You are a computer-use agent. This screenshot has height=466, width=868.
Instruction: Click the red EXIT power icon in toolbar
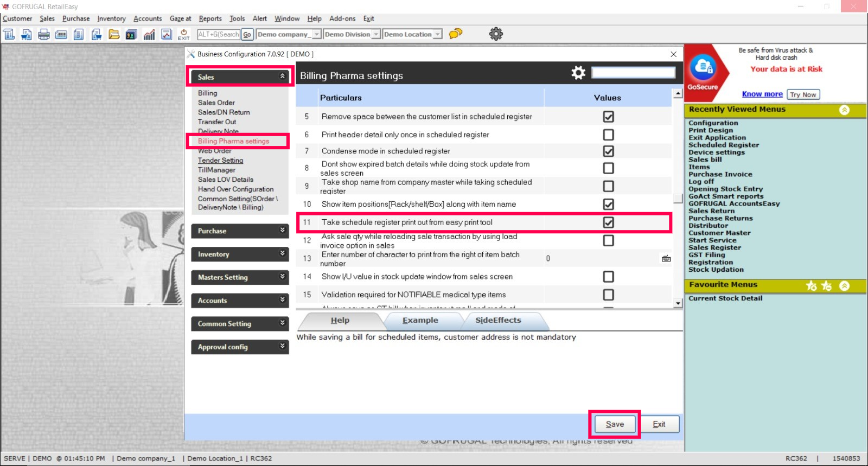184,35
